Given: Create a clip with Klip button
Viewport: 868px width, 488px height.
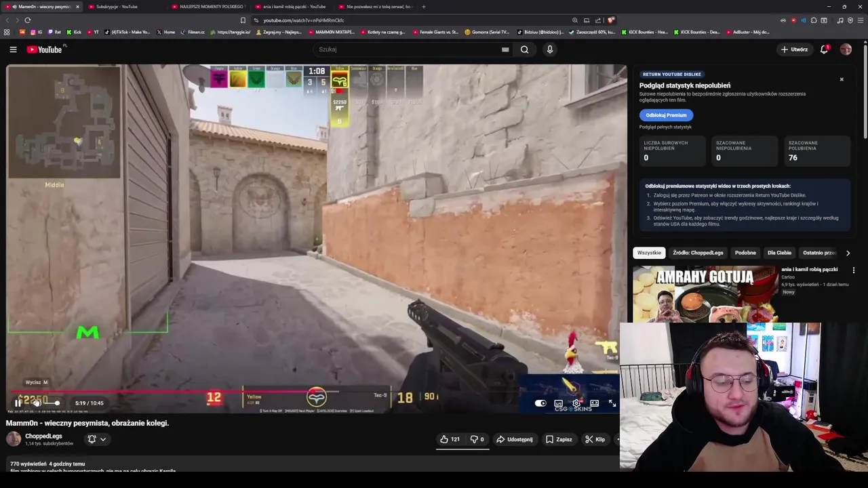Looking at the screenshot, I should (595, 439).
